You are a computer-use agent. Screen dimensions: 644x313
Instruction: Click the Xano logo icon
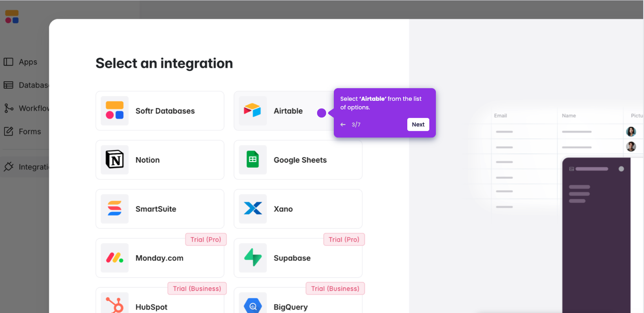pos(253,209)
